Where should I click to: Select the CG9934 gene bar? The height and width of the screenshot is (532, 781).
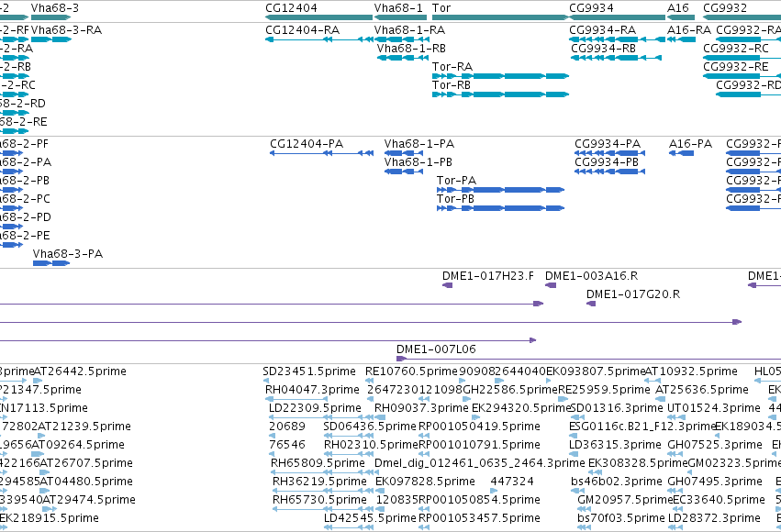click(x=617, y=17)
